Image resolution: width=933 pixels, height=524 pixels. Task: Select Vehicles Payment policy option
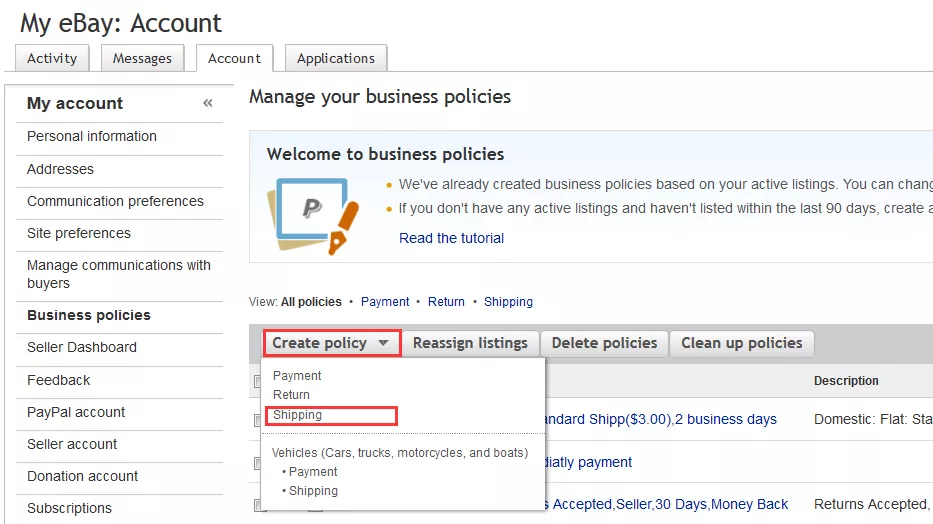[313, 472]
